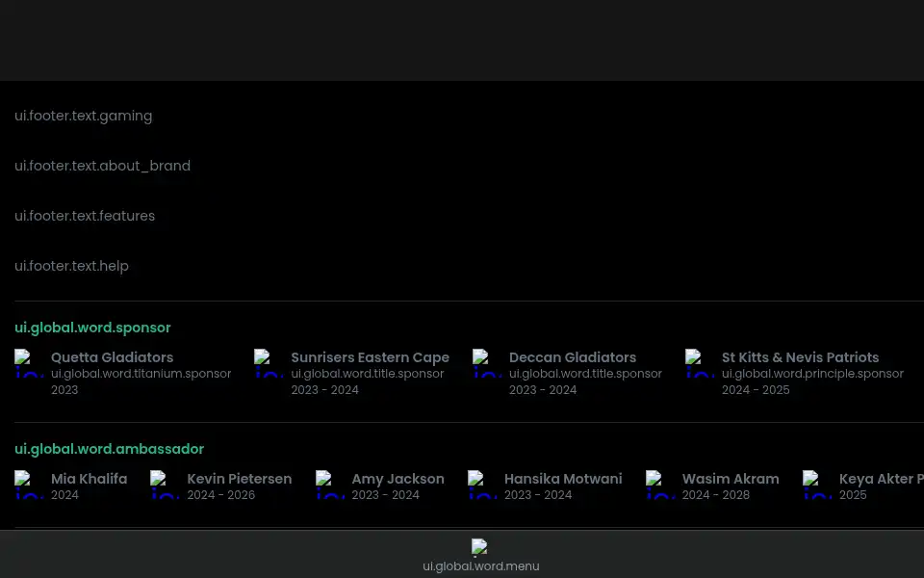Image resolution: width=924 pixels, height=578 pixels.
Task: Select the Kevin Pietersen ambassador name
Action: 240,479
